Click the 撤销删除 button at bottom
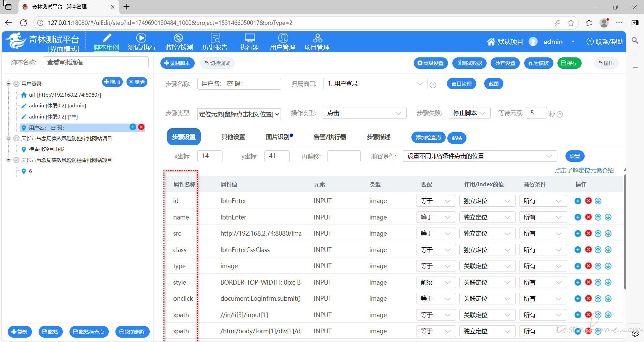Screen dimensions: 644x342 pos(132,332)
